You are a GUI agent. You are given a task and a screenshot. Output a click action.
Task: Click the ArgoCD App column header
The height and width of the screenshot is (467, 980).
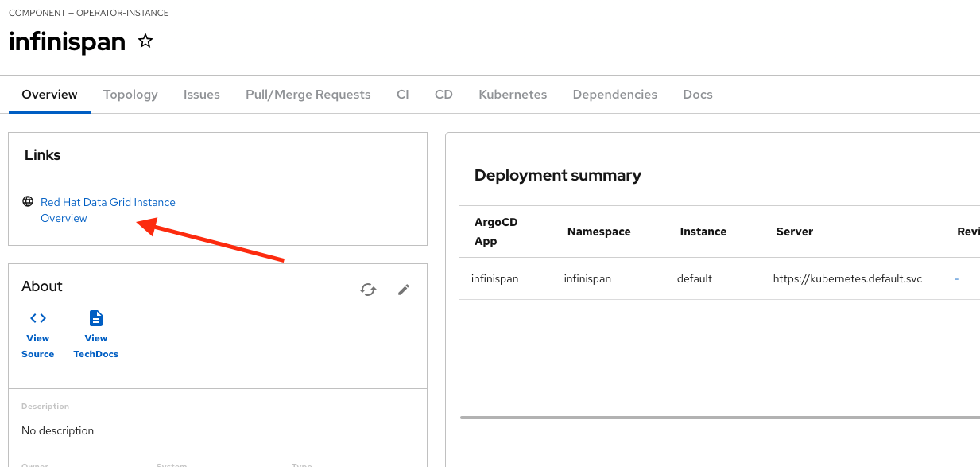(496, 232)
